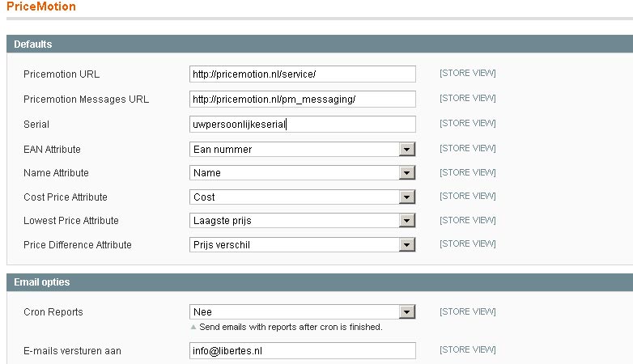Click the Pricemotion URL input field
The height and width of the screenshot is (364, 633).
coord(303,74)
